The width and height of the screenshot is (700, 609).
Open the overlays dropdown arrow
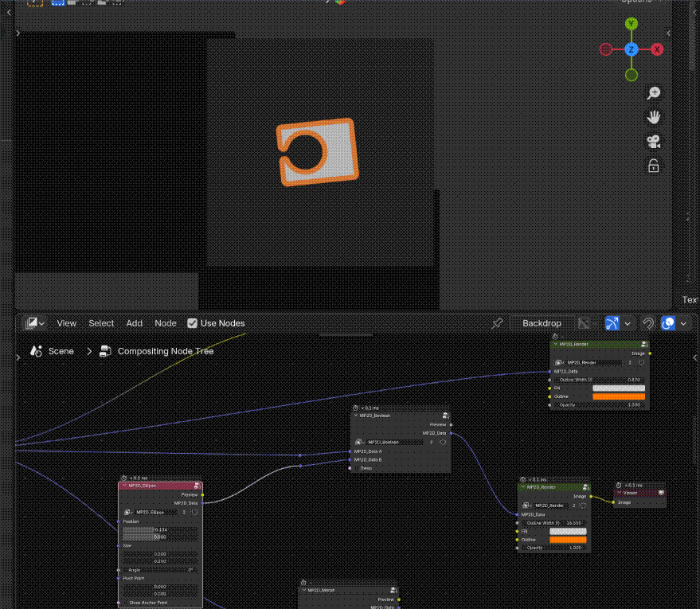point(683,323)
